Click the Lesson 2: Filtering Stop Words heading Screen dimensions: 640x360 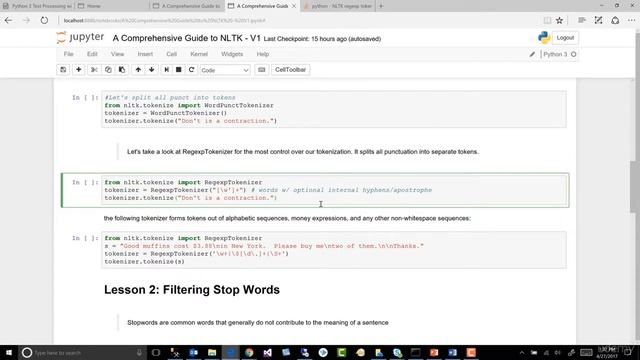click(192, 290)
